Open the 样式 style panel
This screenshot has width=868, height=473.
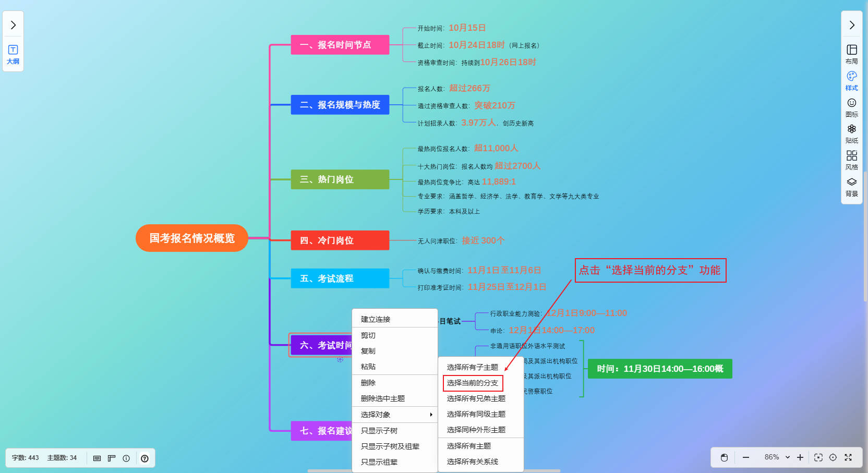tap(851, 81)
